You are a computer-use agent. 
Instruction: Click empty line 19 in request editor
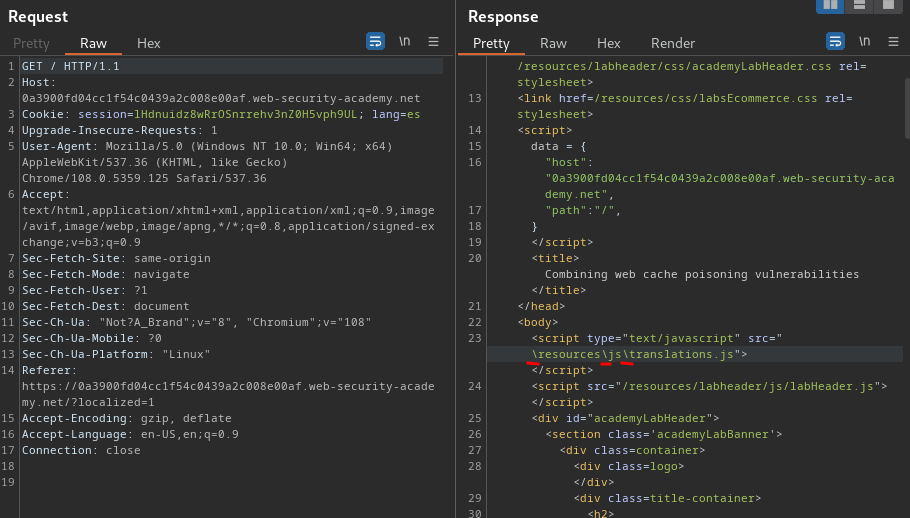click(231, 482)
